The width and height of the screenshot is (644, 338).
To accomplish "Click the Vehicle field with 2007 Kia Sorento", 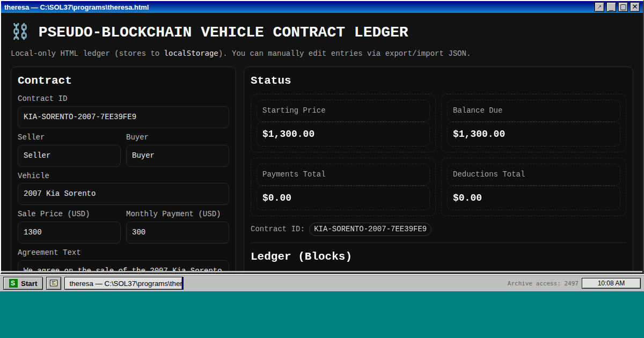I will click(123, 194).
